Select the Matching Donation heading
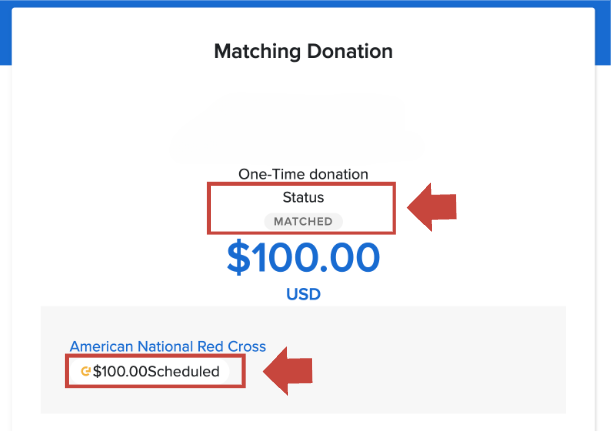Screen dimensions: 613x436 [303, 51]
